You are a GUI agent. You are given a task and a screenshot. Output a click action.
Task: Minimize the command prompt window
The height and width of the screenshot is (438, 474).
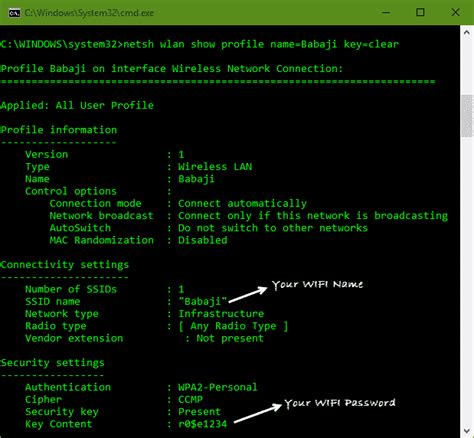(x=386, y=13)
